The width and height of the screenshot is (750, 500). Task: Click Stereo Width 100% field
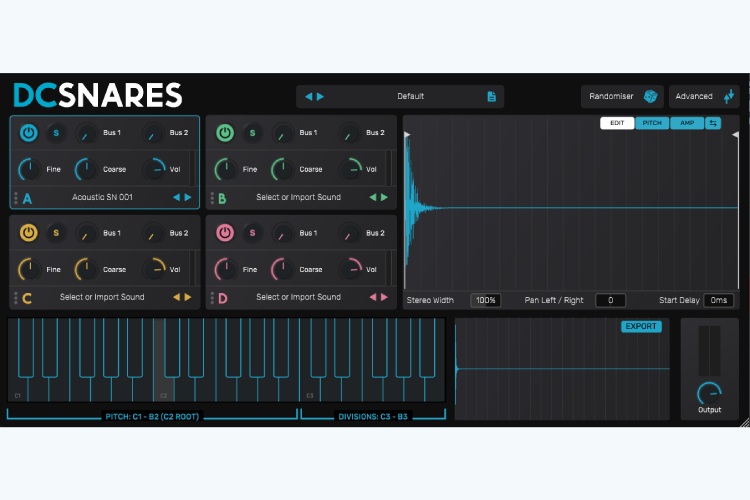coord(485,300)
